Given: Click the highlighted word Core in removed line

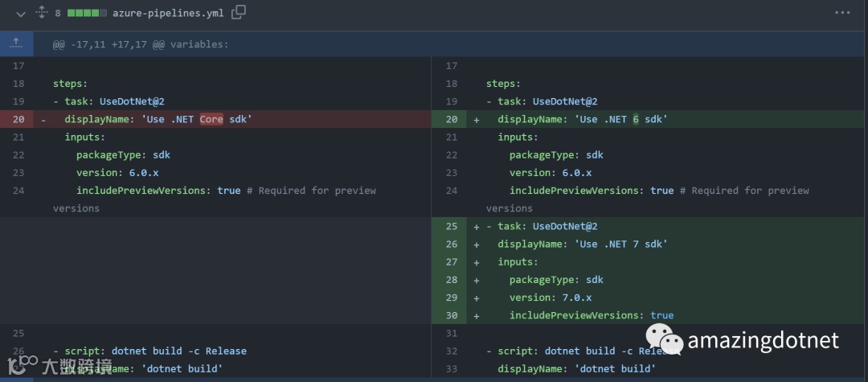Looking at the screenshot, I should 211,119.
